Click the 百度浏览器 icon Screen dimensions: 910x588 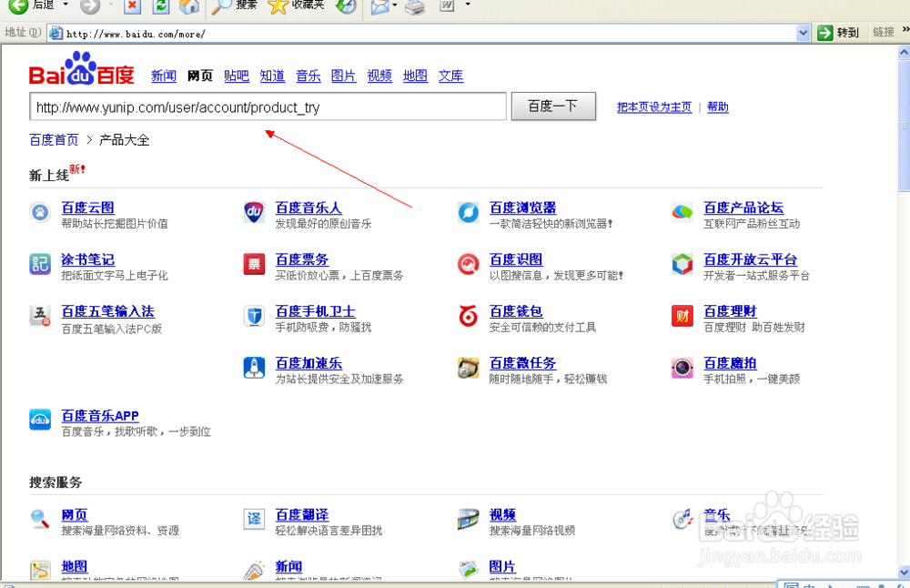pos(469,212)
